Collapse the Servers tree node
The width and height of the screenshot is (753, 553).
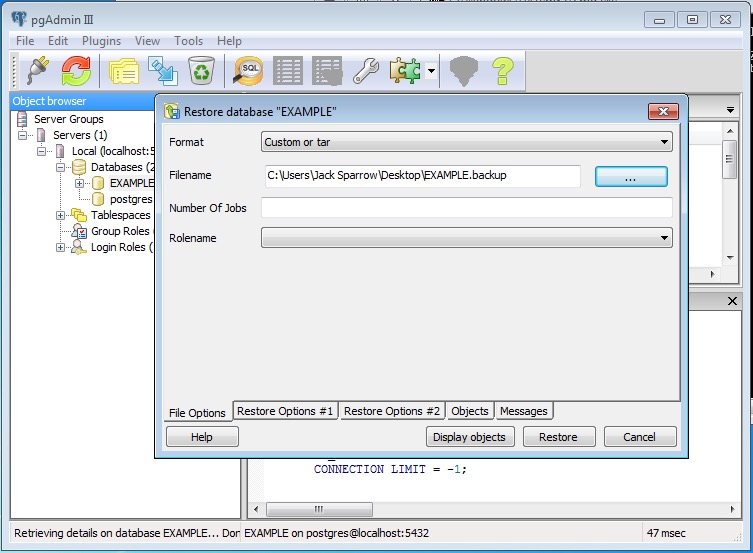click(25, 135)
